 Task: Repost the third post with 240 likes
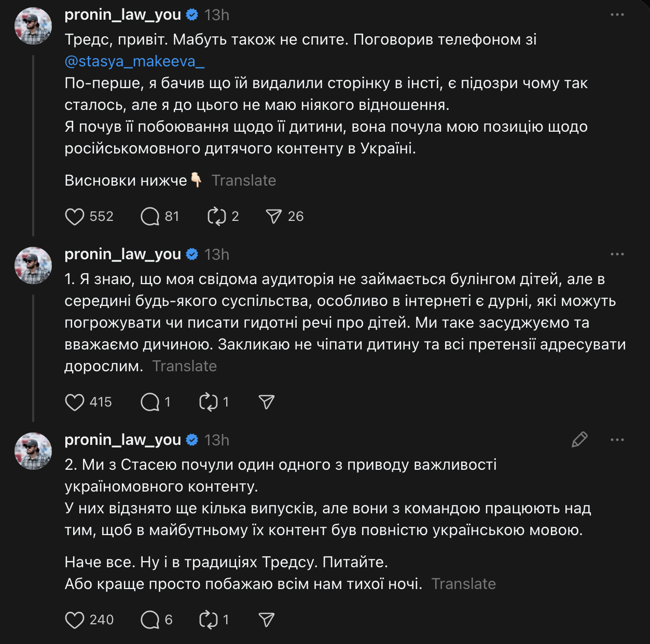coord(209,620)
